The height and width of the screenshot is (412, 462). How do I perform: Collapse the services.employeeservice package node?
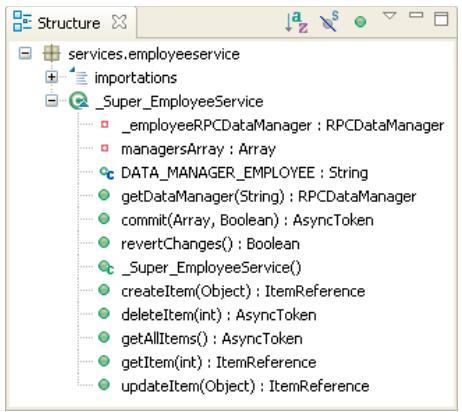tap(25, 53)
